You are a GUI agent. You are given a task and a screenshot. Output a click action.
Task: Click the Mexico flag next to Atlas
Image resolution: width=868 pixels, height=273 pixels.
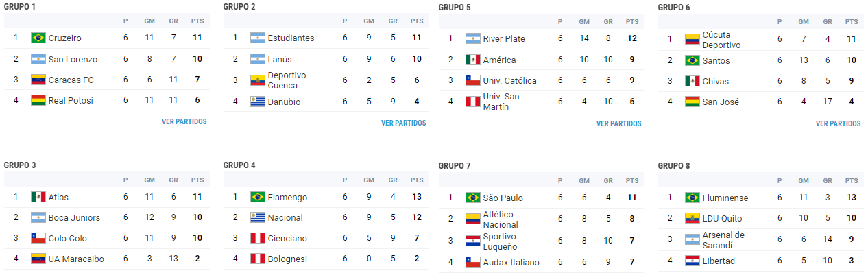(x=38, y=197)
